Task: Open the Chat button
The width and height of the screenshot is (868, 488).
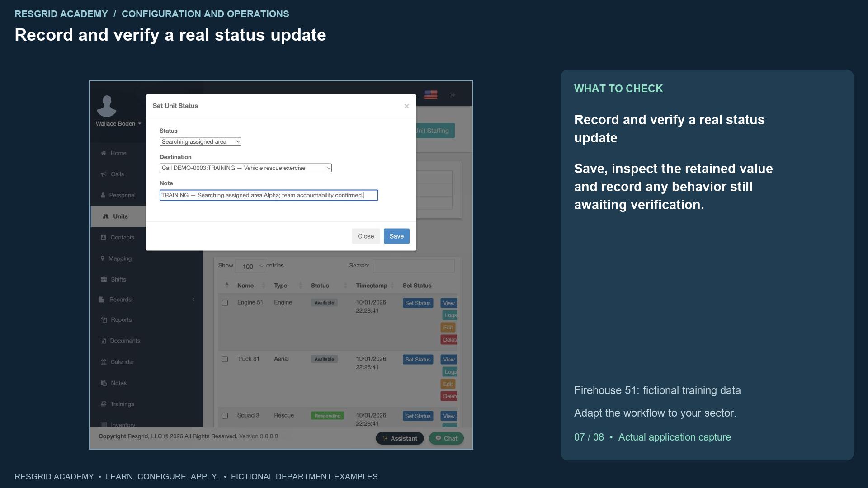Action: pyautogui.click(x=446, y=438)
